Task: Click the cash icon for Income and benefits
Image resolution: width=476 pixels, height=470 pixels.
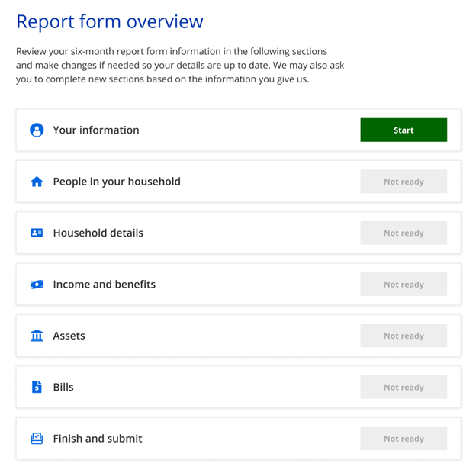Action: pos(37,285)
